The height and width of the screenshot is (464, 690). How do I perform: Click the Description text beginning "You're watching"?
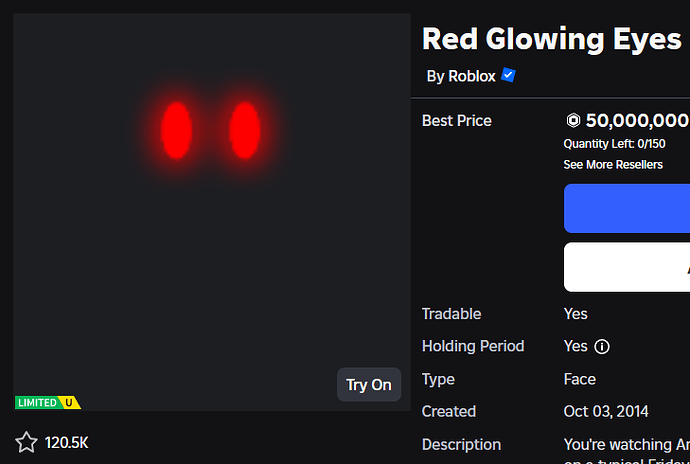tap(626, 444)
